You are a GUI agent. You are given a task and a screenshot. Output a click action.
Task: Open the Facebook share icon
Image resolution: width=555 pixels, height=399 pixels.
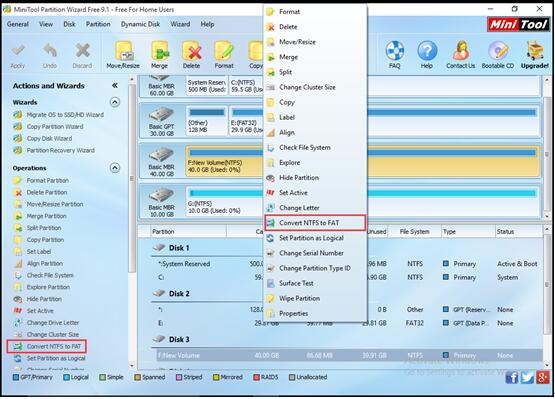pos(511,377)
